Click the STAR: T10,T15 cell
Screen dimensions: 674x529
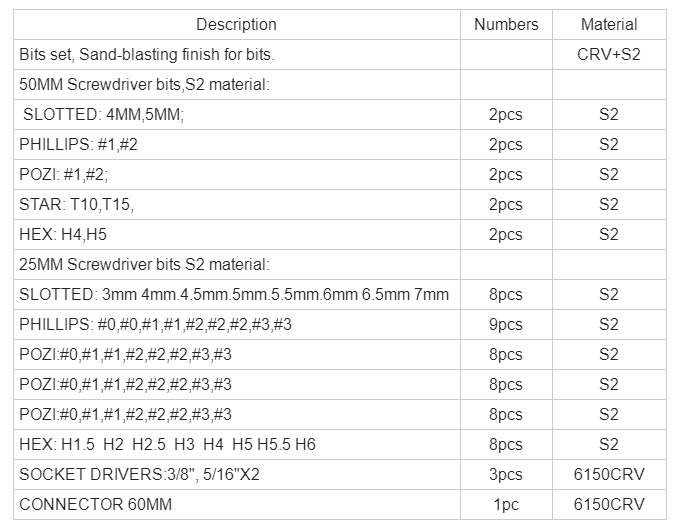click(x=237, y=205)
